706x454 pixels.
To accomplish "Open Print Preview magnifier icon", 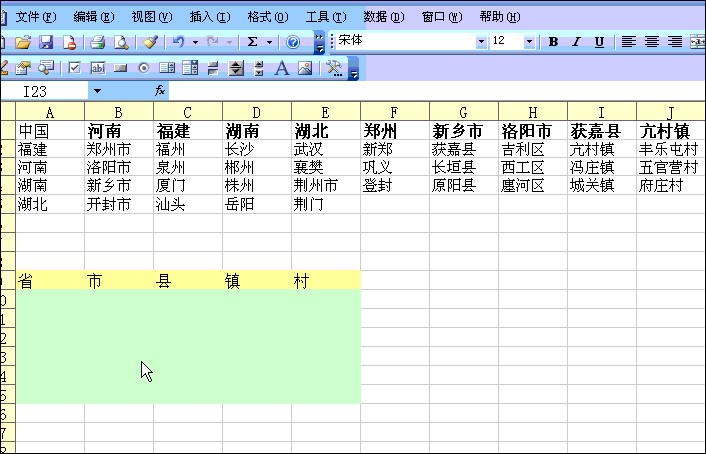I will point(121,42).
